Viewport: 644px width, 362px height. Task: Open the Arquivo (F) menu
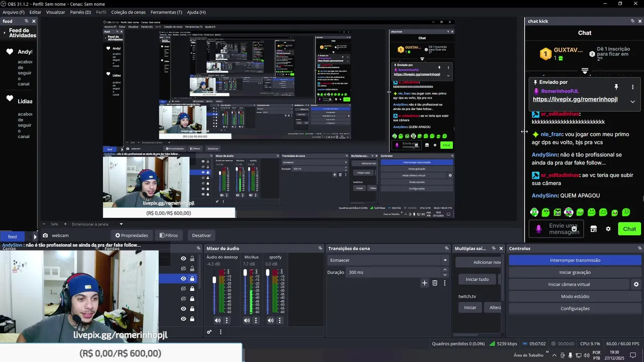(14, 12)
